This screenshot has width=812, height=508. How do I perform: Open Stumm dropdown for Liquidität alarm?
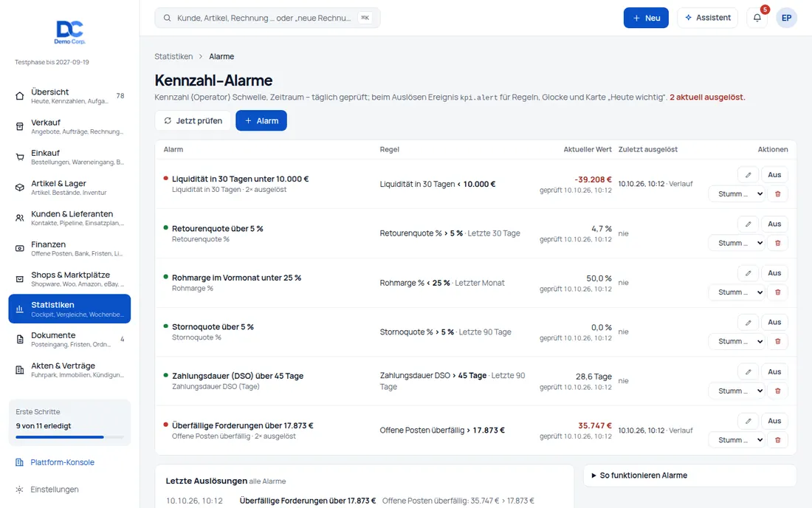point(736,193)
